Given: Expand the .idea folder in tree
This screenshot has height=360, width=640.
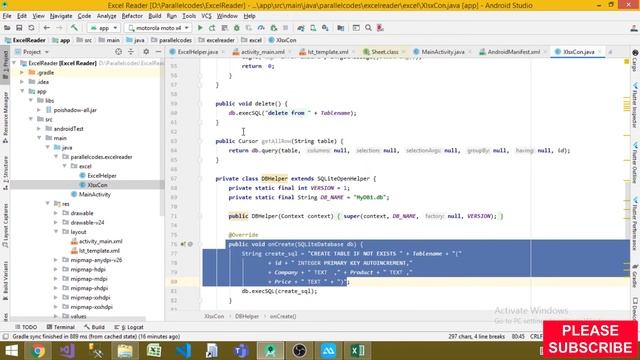Looking at the screenshot, I should tap(22, 82).
